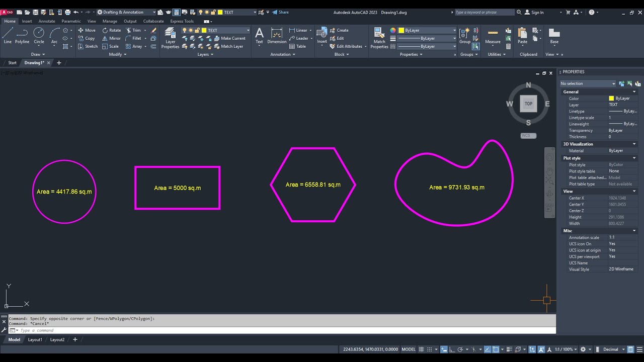Click Match Properties icon
Screen dimensions: 644x362
379,38
